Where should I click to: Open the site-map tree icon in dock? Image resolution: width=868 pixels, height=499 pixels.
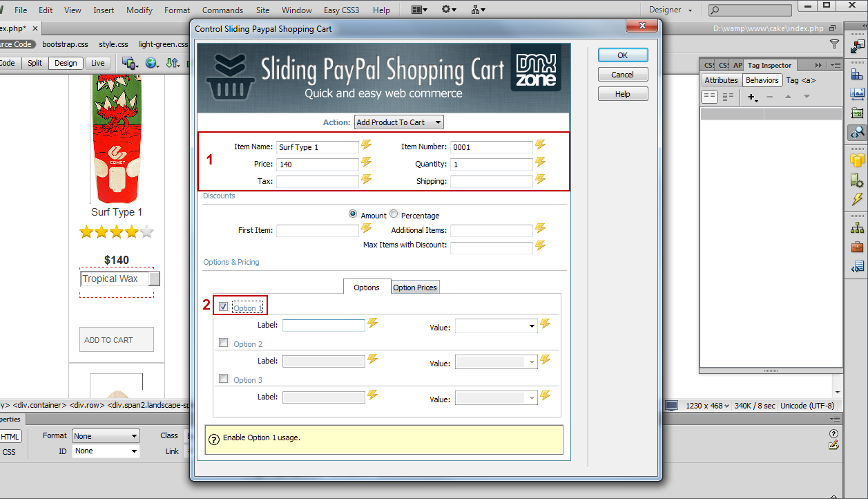pos(858,227)
